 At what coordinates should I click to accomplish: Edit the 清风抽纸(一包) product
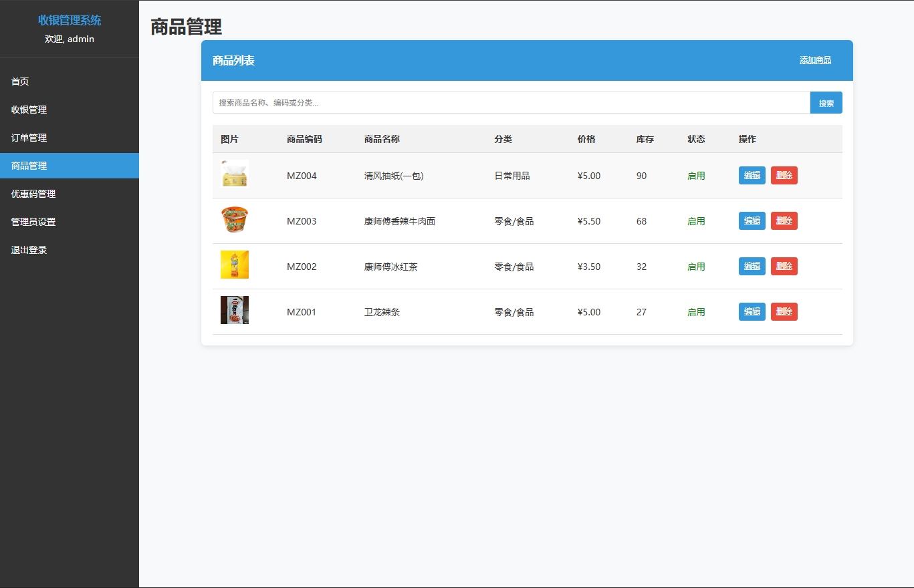click(x=752, y=176)
